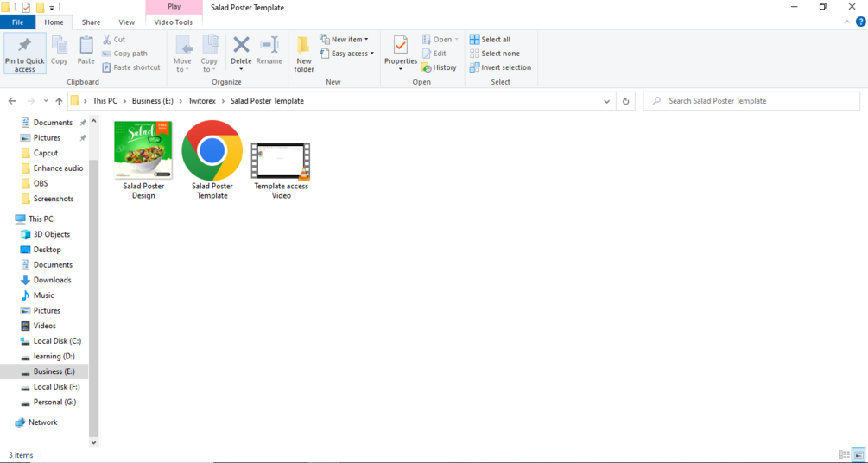
Task: Click Twitorex breadcrumb in address bar
Action: tap(201, 101)
